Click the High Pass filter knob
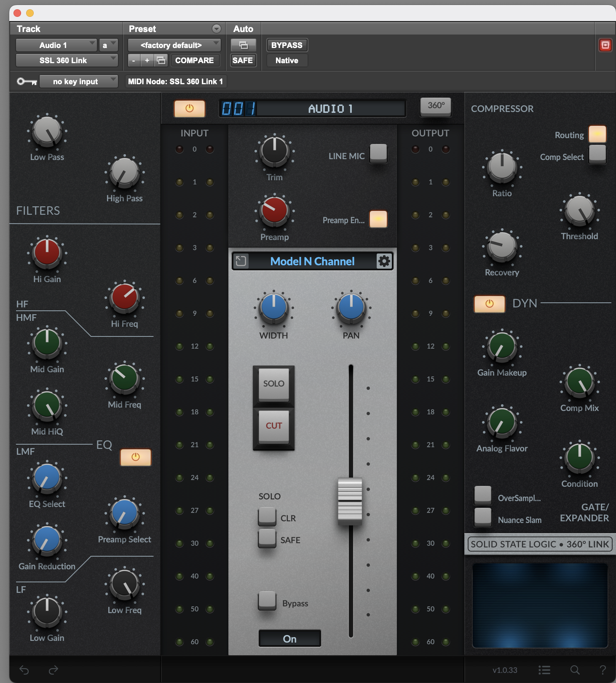 click(125, 173)
